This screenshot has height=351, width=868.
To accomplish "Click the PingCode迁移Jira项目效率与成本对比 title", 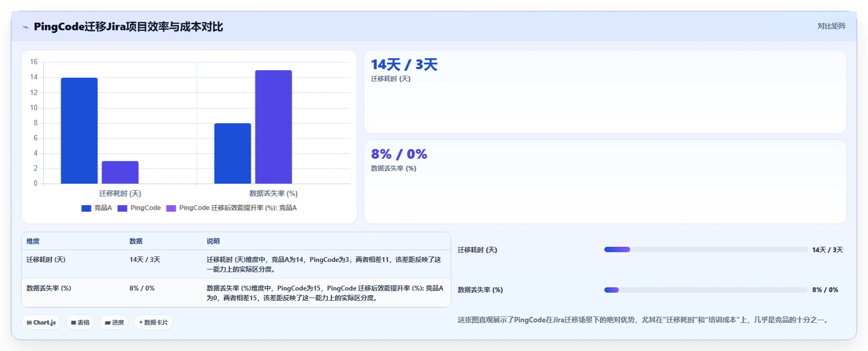I will 128,27.
